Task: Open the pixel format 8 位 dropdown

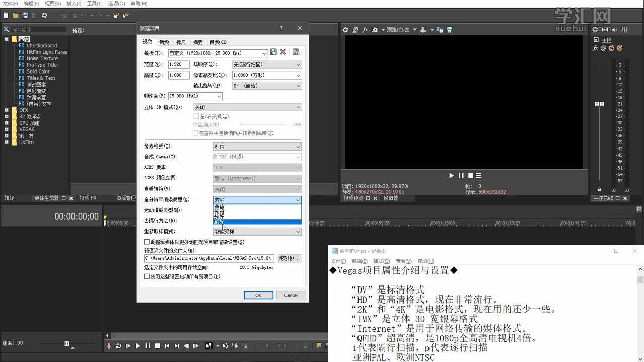Action: 257,147
